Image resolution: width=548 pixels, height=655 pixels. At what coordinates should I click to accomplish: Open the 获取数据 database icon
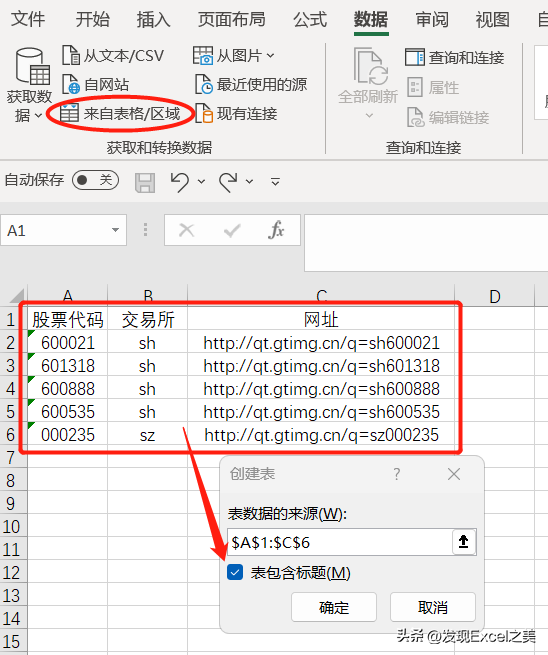[x=33, y=66]
